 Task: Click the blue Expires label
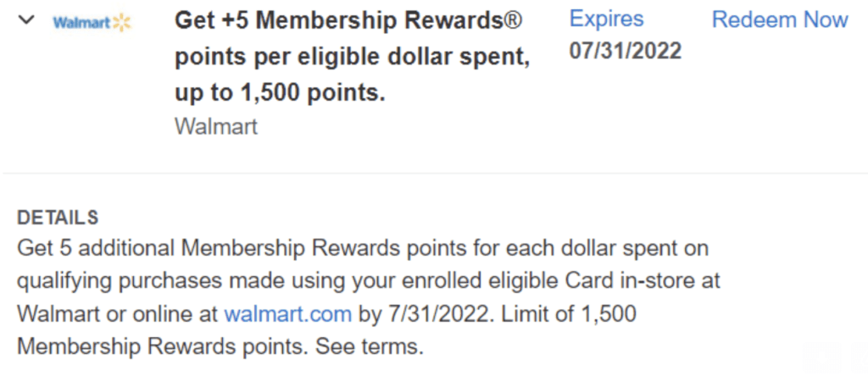[x=606, y=19]
